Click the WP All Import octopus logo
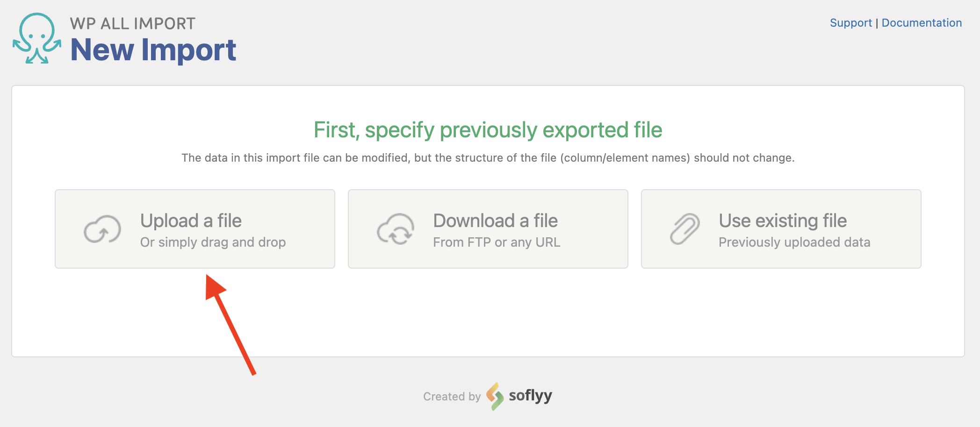Screen dimensions: 980x427 tap(36, 38)
